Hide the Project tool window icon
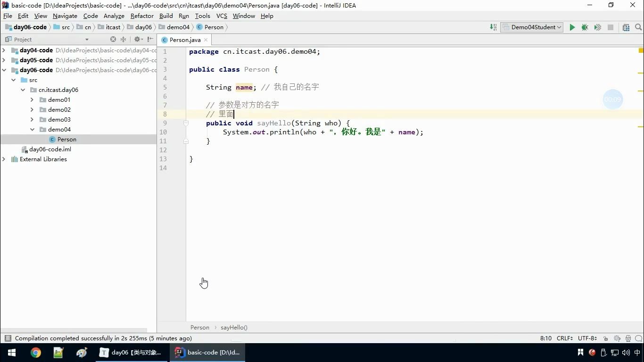 pyautogui.click(x=150, y=40)
